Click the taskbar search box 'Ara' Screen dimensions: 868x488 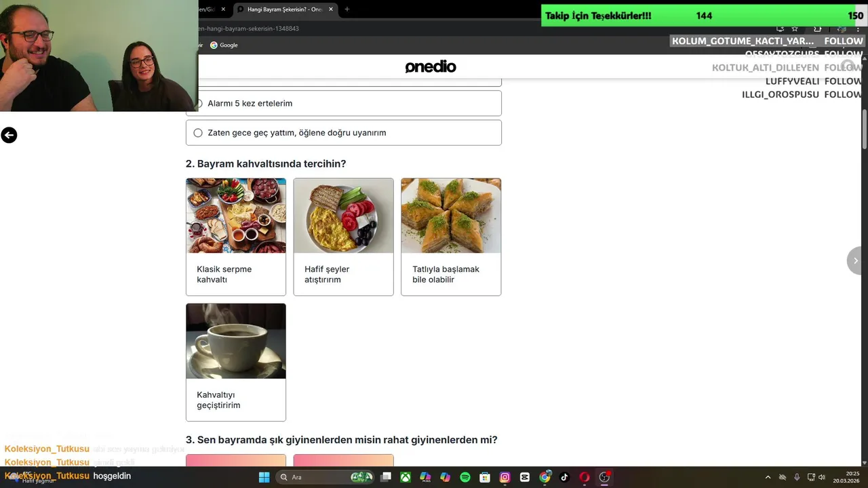coord(326,477)
